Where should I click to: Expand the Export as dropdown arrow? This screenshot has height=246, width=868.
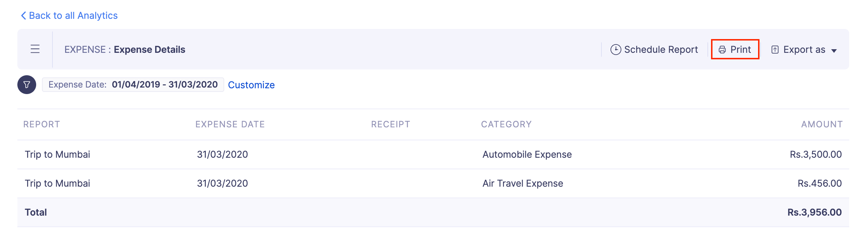click(x=834, y=51)
